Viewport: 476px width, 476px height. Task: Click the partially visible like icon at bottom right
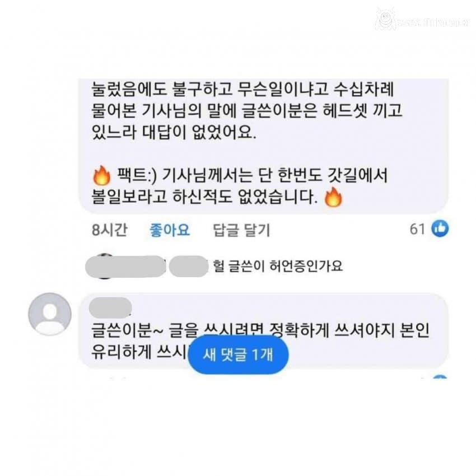440,377
